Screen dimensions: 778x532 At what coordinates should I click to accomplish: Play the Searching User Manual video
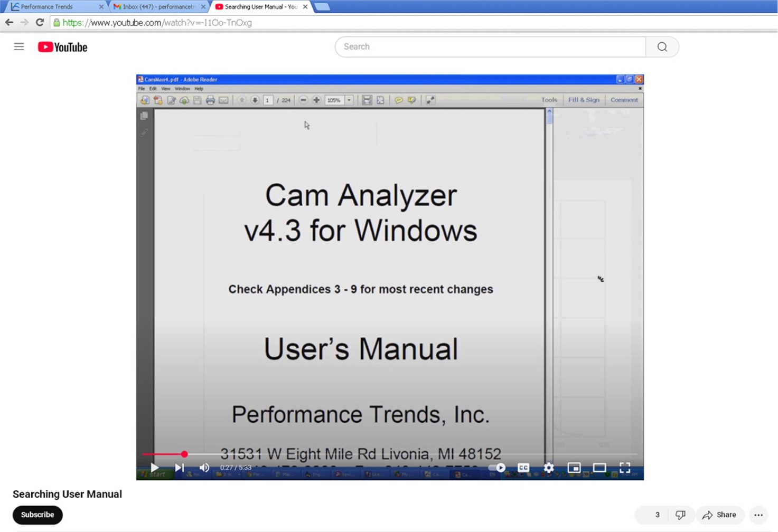[x=154, y=468]
